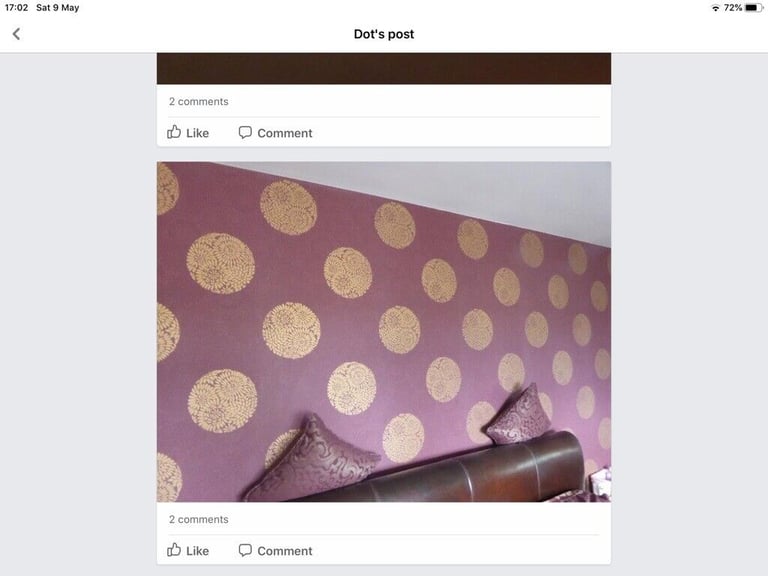Tap the 72% battery percentage
Screen dimensions: 768x576
(x=733, y=8)
